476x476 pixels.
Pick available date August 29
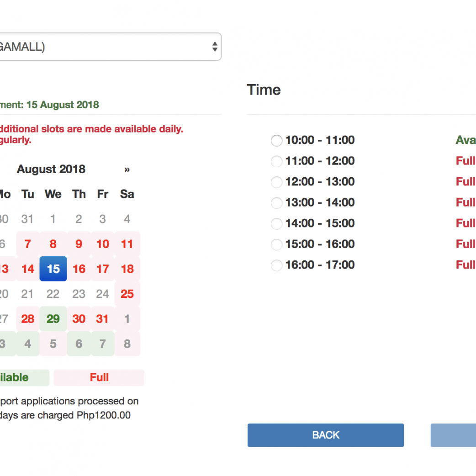[x=53, y=319]
